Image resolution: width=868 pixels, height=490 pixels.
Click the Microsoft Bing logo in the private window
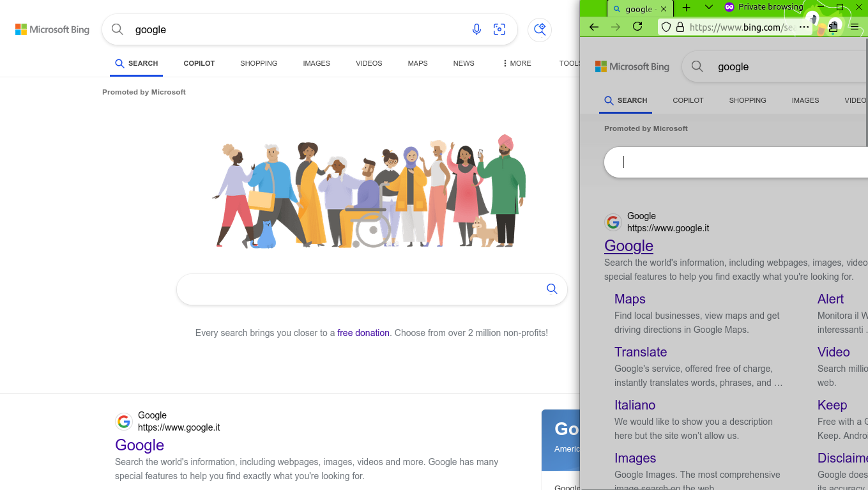tap(632, 66)
